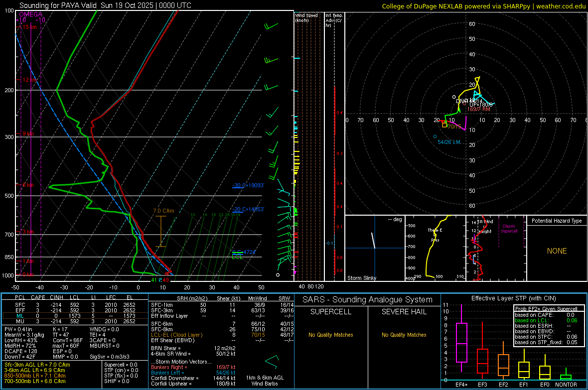The height and width of the screenshot is (390, 588).
Task: Click the blue Bunkers Left circle marker on hodograph
Action: [x=435, y=136]
